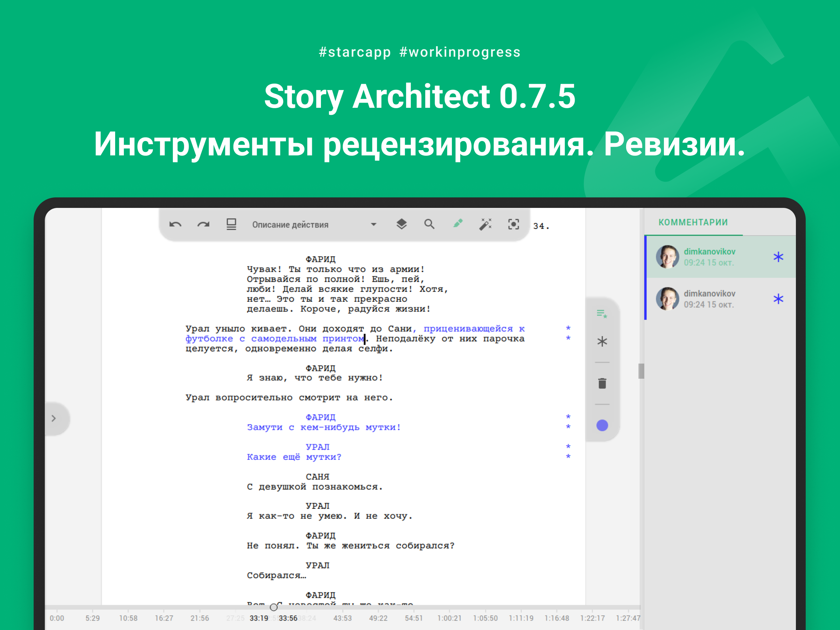Jump to 43:53 on the timeline

pos(343,618)
